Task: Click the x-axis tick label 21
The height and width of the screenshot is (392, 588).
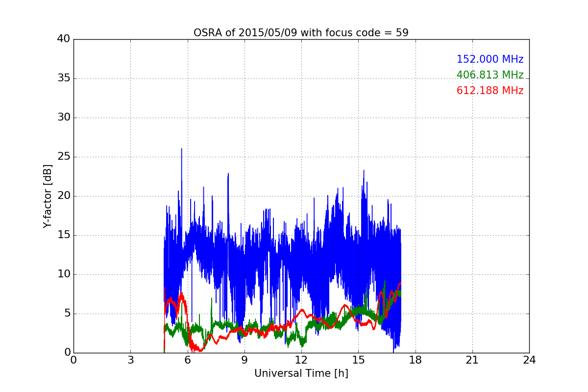Action: (472, 360)
